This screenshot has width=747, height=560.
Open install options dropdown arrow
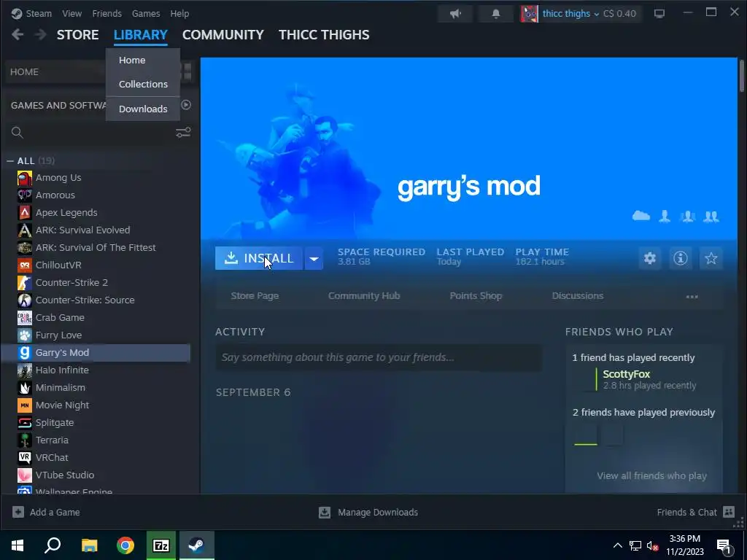click(x=314, y=259)
